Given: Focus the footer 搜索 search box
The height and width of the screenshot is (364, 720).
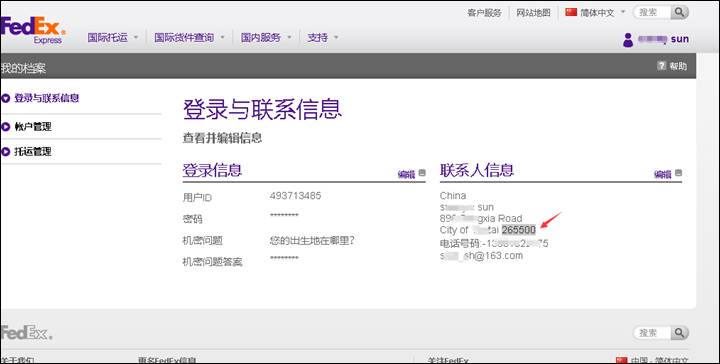Looking at the screenshot, I should (652, 332).
